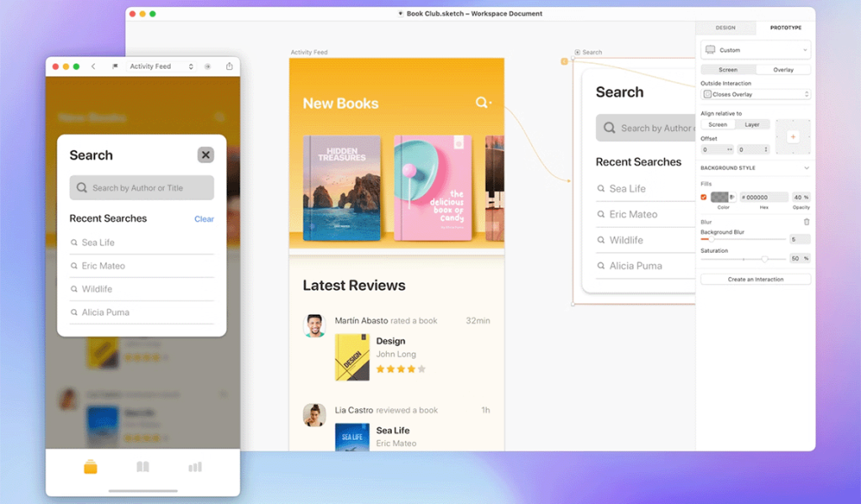Screen dimensions: 861x504
Task: Click the flag start-point icon in preview toolbar
Action: point(114,66)
